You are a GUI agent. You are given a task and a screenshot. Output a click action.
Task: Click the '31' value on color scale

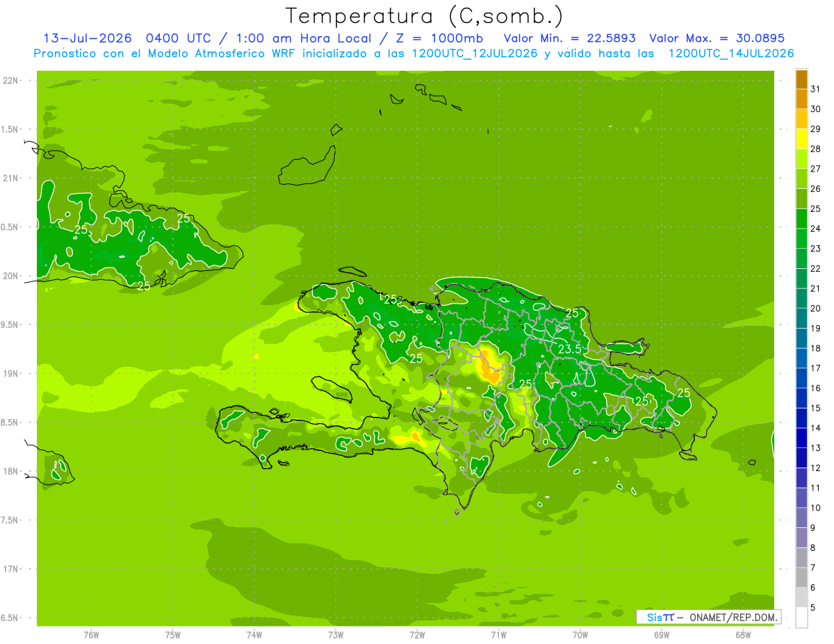(x=815, y=89)
